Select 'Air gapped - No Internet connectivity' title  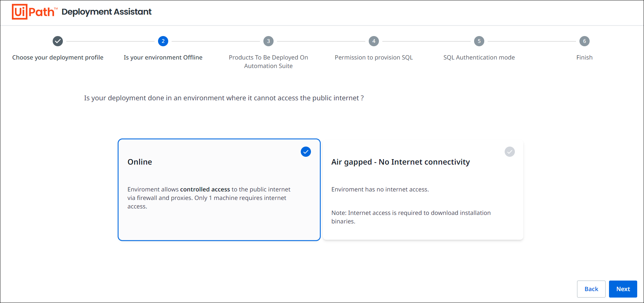coord(401,162)
